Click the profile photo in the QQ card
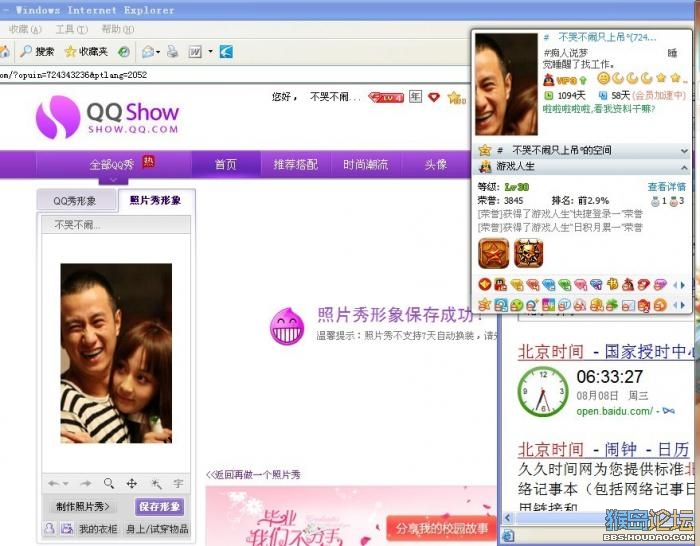 (506, 84)
